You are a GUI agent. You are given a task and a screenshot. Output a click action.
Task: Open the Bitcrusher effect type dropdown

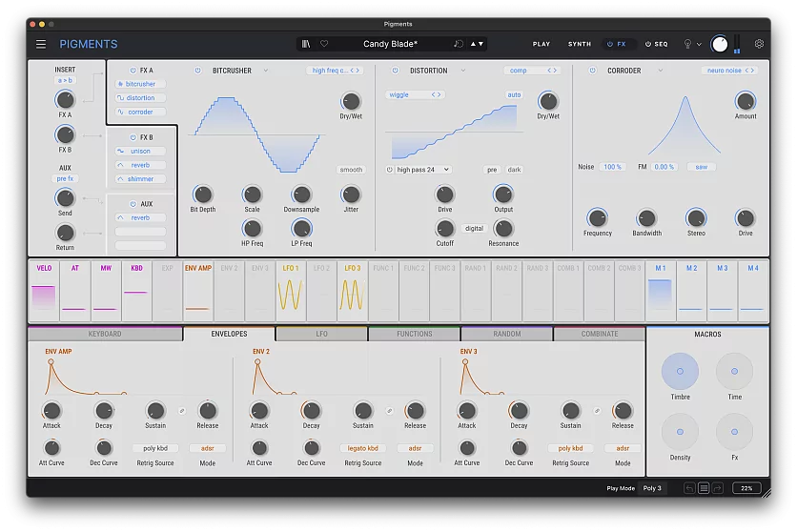tap(266, 71)
